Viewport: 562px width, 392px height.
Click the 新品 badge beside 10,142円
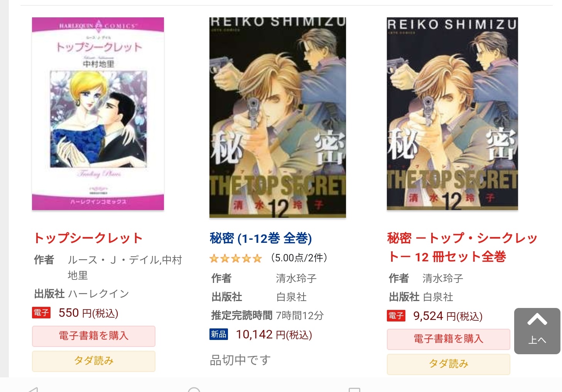pos(219,334)
